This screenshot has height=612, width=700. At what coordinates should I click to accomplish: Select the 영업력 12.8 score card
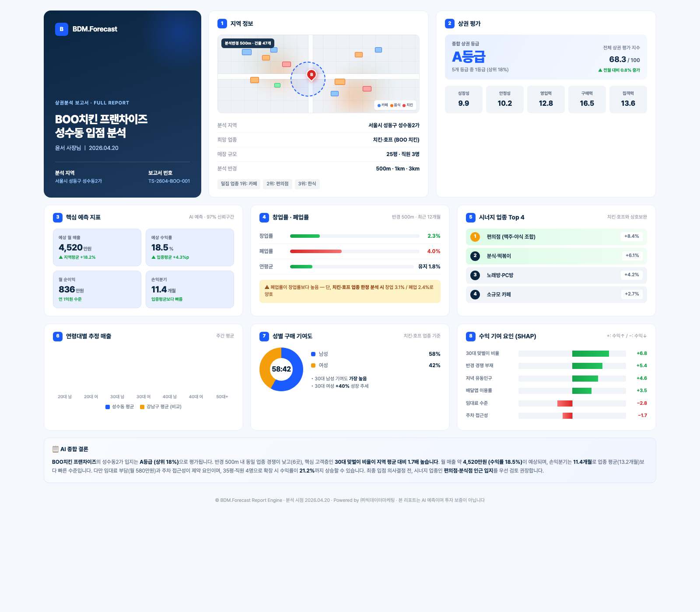click(546, 100)
